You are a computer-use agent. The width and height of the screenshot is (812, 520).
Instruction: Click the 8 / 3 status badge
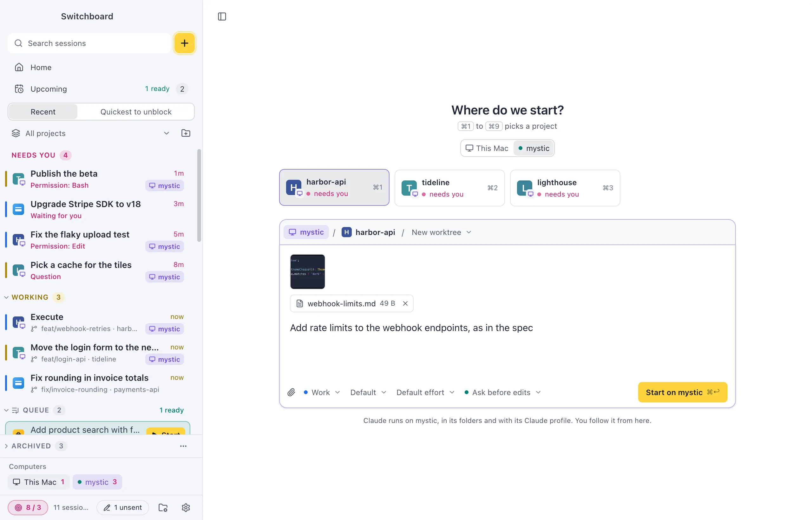[28, 507]
